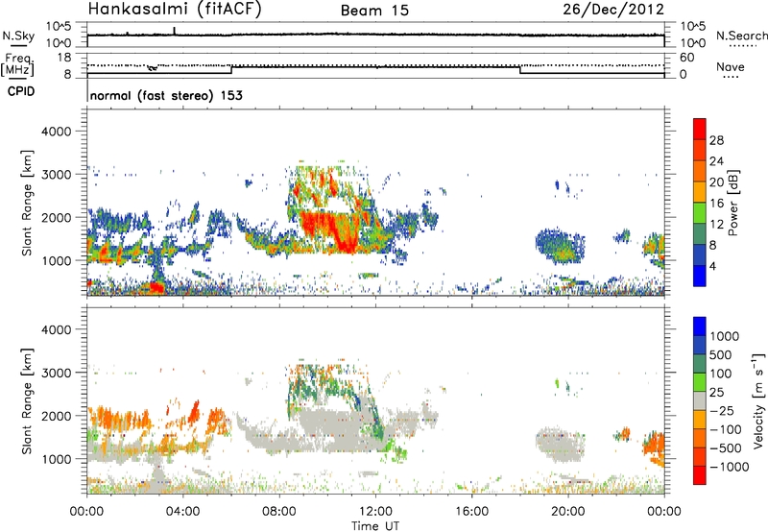Click the 20:00 time tick label

pyautogui.click(x=568, y=512)
